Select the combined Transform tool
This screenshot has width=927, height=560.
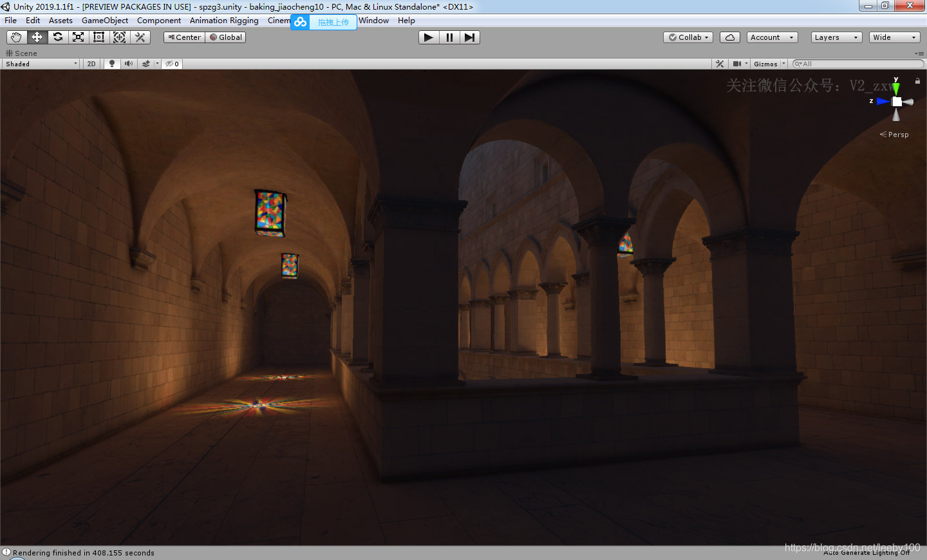pyautogui.click(x=119, y=37)
